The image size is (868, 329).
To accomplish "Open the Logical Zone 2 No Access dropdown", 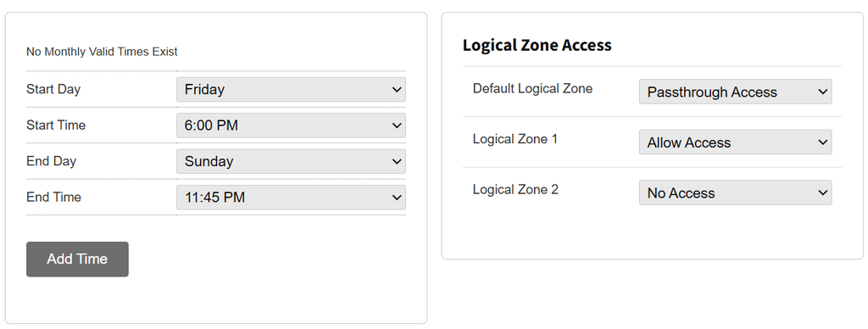I will (x=735, y=192).
